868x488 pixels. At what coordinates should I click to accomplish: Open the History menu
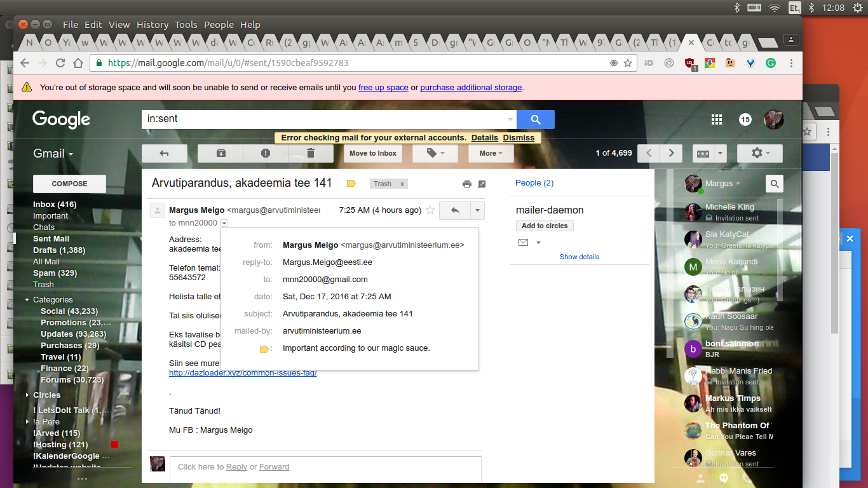click(x=153, y=25)
